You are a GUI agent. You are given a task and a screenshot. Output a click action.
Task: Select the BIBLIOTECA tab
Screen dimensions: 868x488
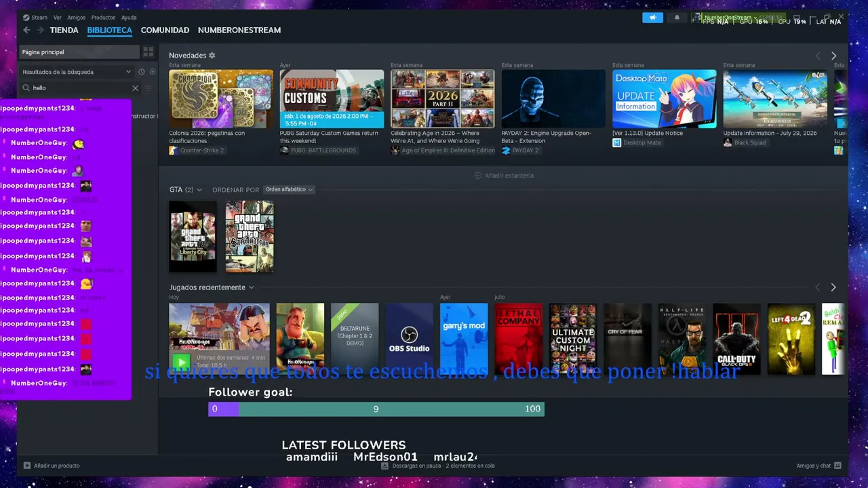tap(110, 30)
